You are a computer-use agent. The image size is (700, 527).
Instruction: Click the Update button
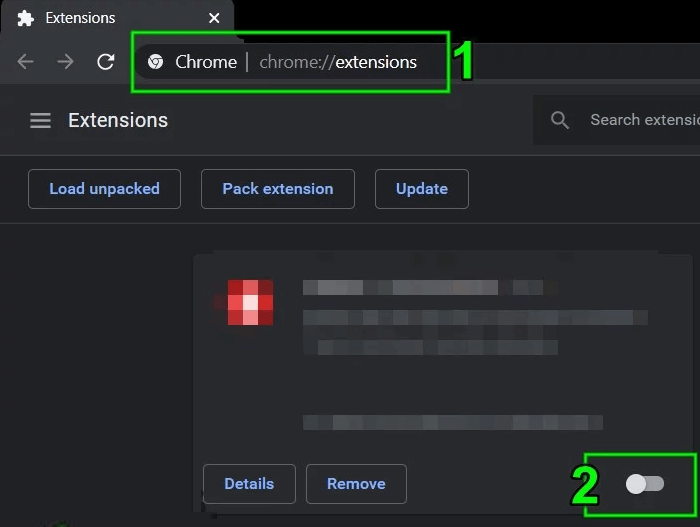pyautogui.click(x=422, y=189)
